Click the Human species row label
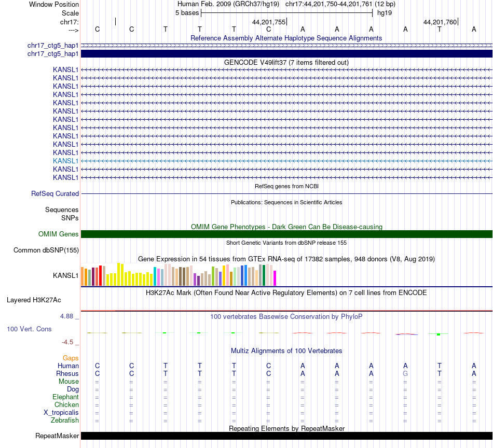 tap(68, 366)
